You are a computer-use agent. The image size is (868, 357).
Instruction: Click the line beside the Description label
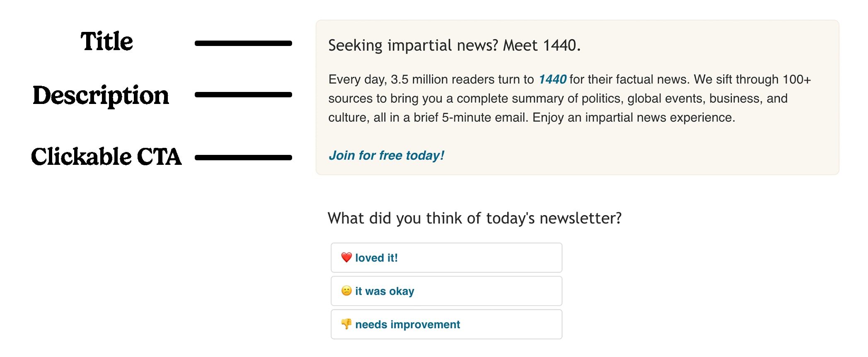243,95
